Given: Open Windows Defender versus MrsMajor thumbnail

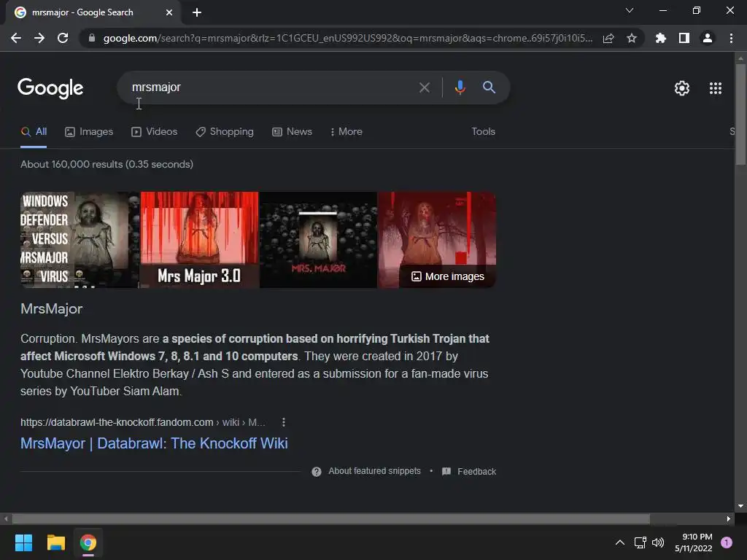Looking at the screenshot, I should (x=80, y=240).
